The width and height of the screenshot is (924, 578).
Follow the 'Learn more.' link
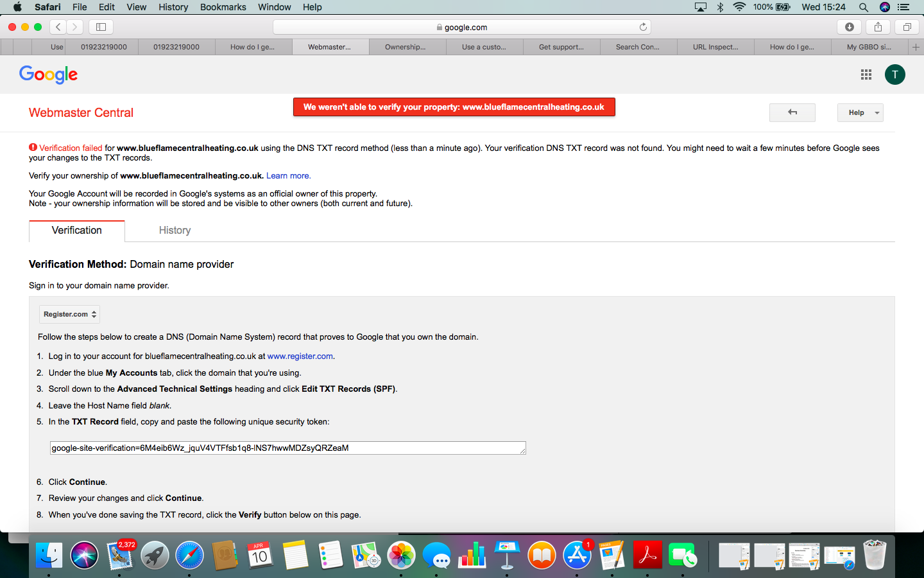tap(288, 175)
